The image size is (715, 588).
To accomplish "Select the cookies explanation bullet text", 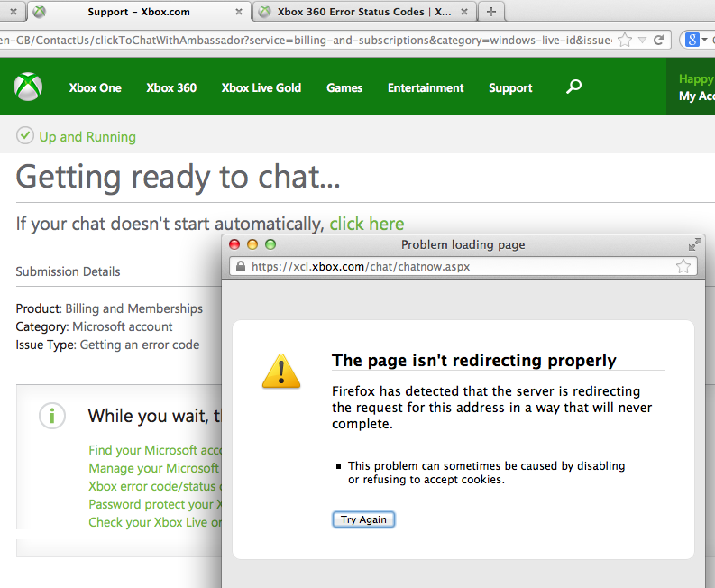I will [x=486, y=473].
